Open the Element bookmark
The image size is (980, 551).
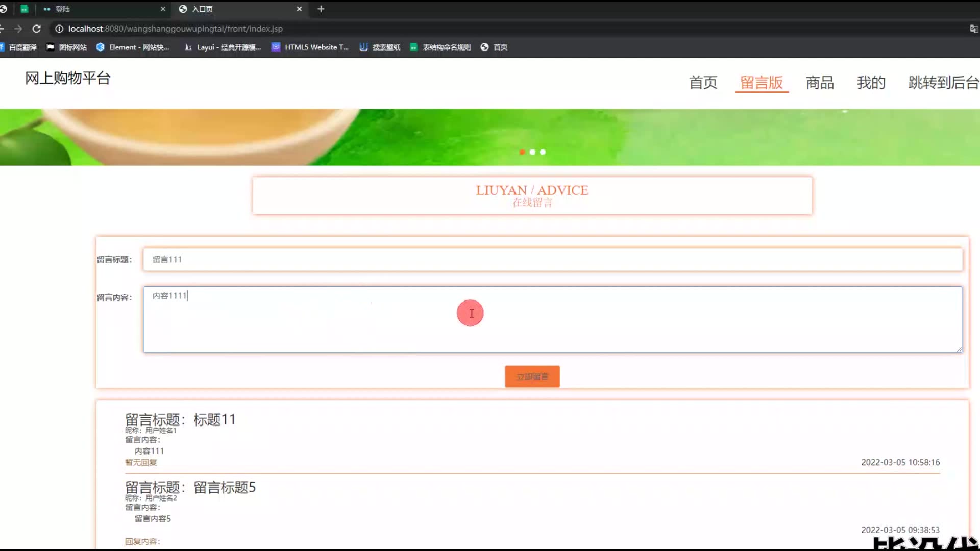(133, 47)
